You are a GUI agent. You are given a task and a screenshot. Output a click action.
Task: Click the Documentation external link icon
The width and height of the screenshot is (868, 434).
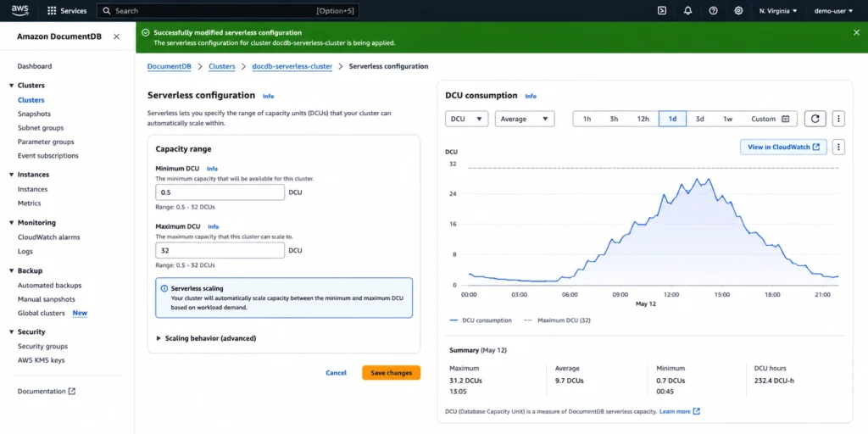(x=72, y=391)
